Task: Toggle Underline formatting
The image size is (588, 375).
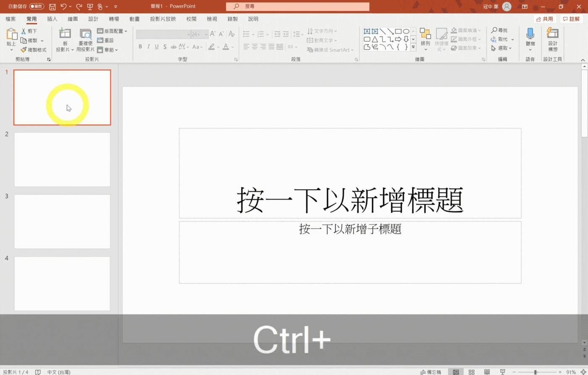Action: pyautogui.click(x=157, y=47)
